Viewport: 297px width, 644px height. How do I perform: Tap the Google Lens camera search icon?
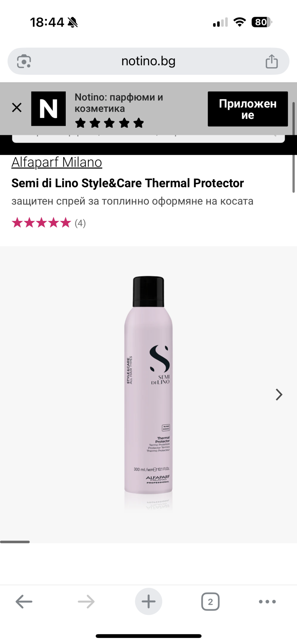point(24,61)
